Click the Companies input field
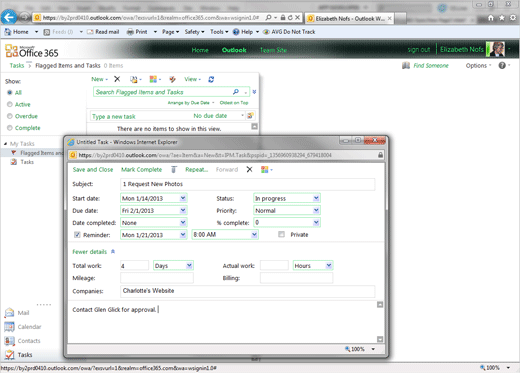The width and height of the screenshot is (520, 373). [247, 291]
